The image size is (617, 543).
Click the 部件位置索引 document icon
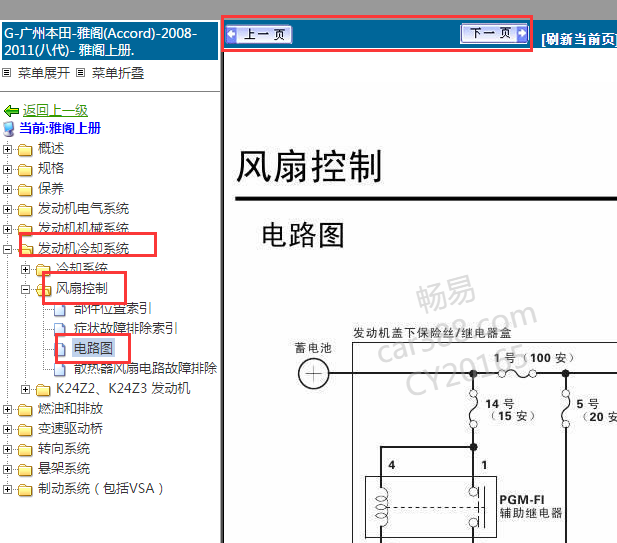tap(60, 309)
